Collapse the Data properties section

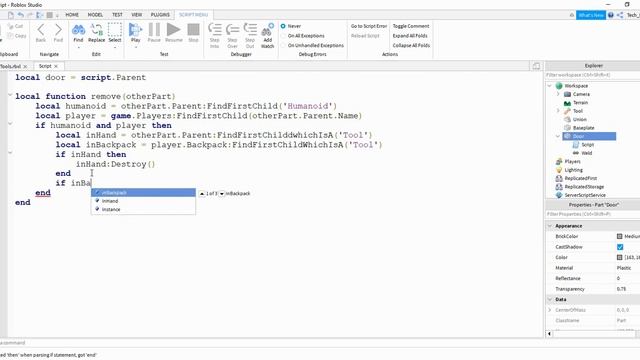pyautogui.click(x=550, y=299)
